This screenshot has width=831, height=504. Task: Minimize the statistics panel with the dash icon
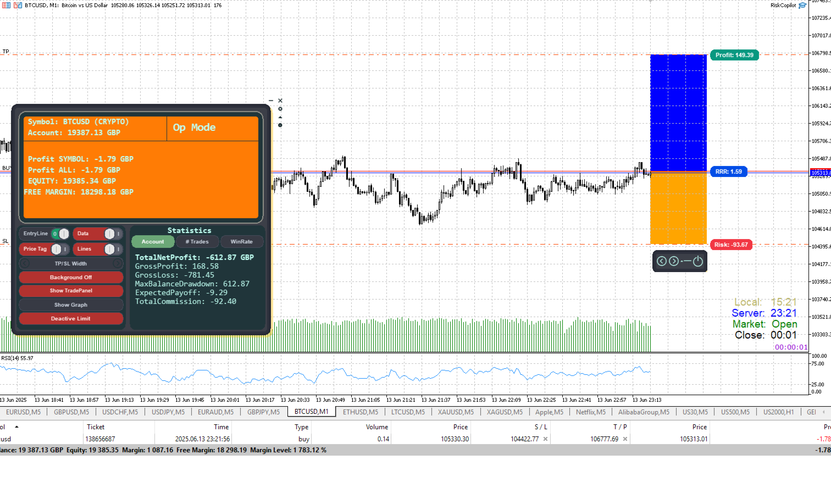tap(270, 101)
